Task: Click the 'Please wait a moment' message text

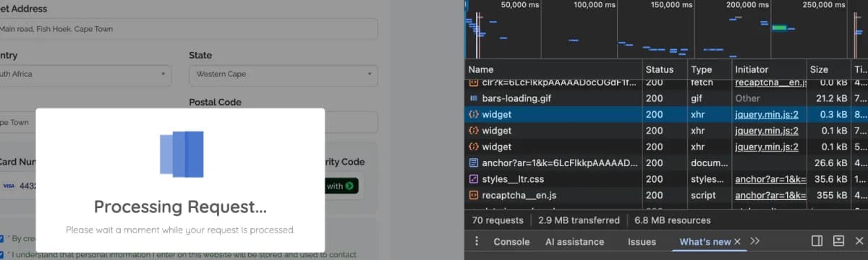Action: (180, 230)
